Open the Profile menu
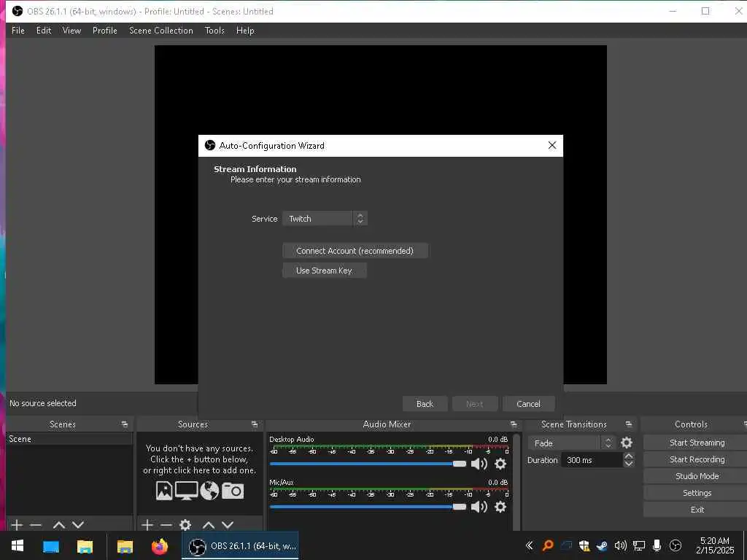Image resolution: width=747 pixels, height=560 pixels. point(105,31)
